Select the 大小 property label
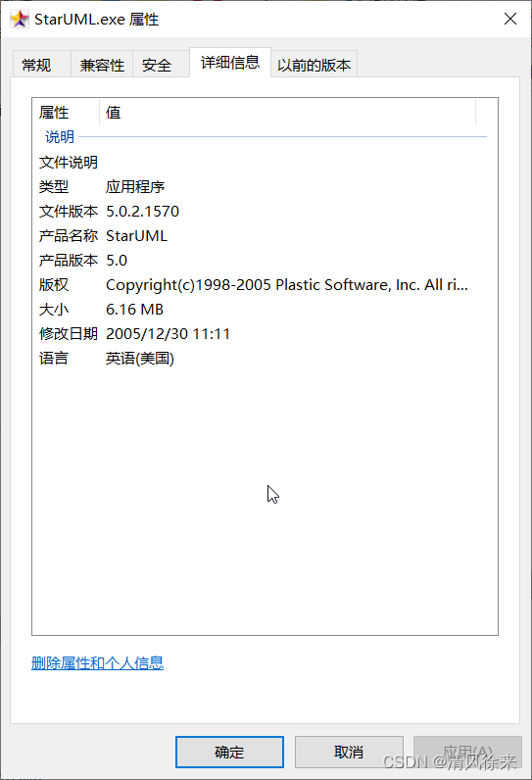This screenshot has height=780, width=532. (x=54, y=310)
